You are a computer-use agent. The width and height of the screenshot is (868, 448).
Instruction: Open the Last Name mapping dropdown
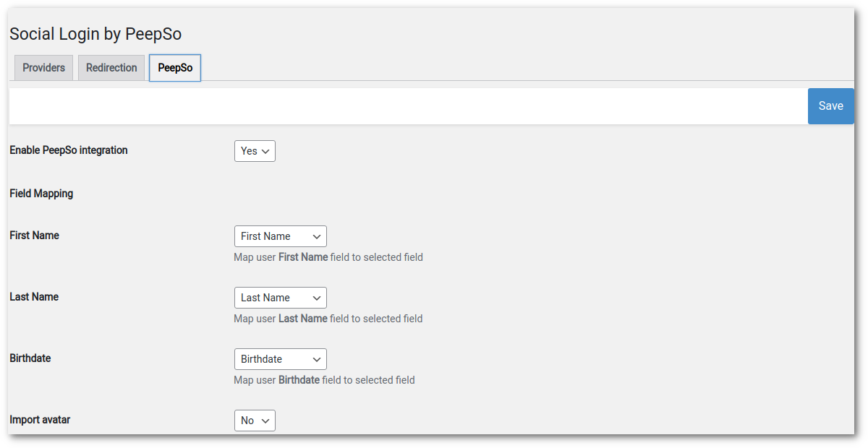tap(281, 298)
